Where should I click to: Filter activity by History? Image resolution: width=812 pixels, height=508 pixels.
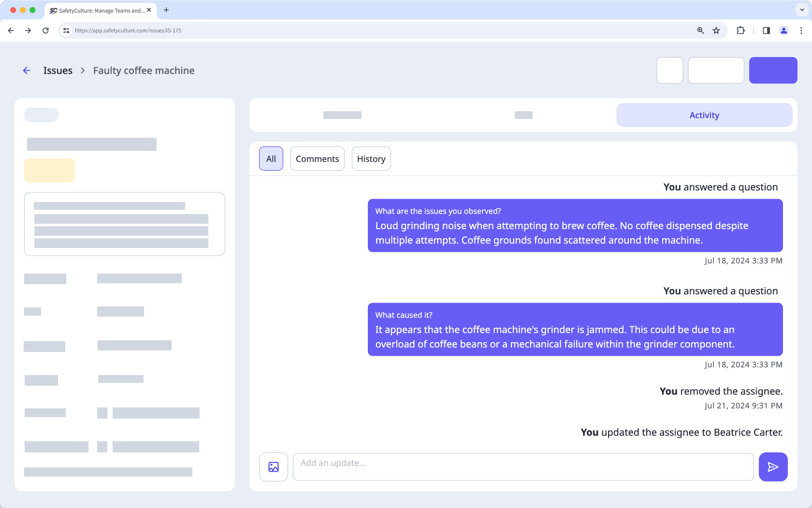[371, 159]
